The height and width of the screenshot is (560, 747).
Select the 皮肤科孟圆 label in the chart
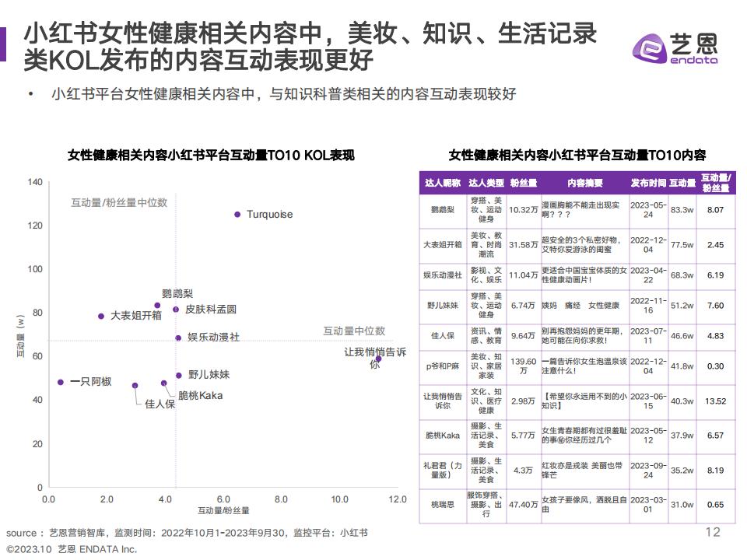tap(211, 309)
